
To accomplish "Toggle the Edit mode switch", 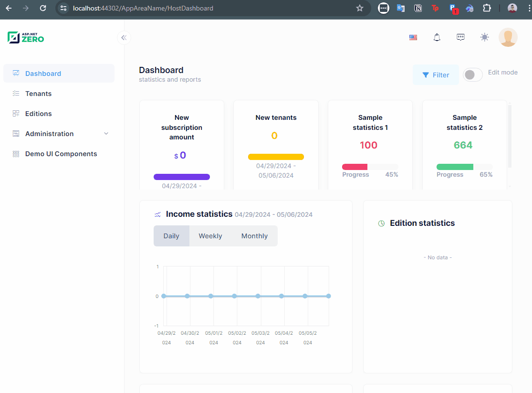I will [x=473, y=74].
